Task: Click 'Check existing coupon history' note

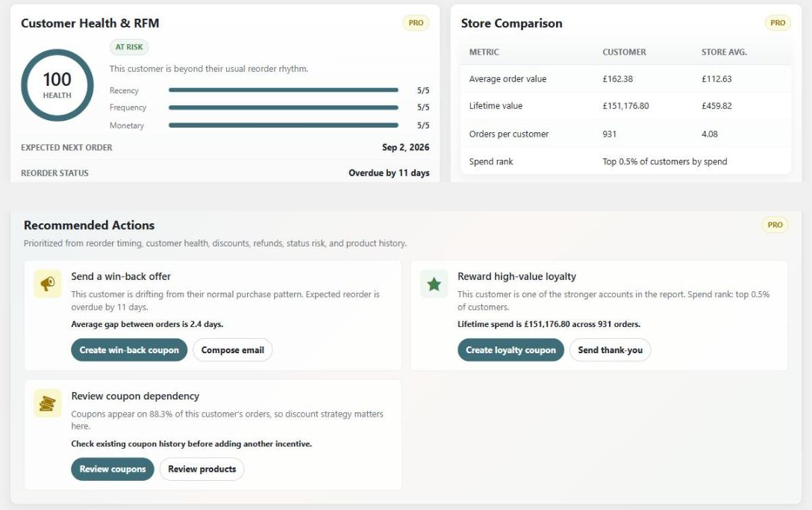Action: pos(191,444)
